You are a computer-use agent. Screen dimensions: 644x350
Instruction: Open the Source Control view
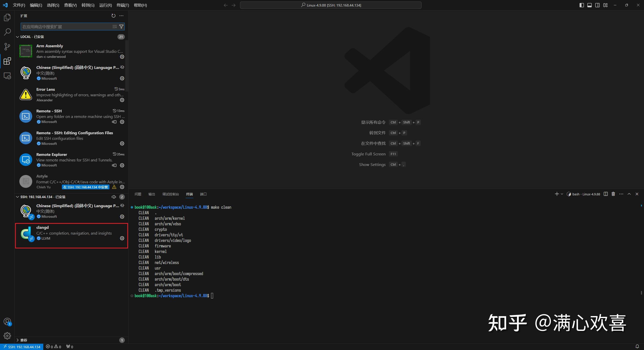(7, 47)
